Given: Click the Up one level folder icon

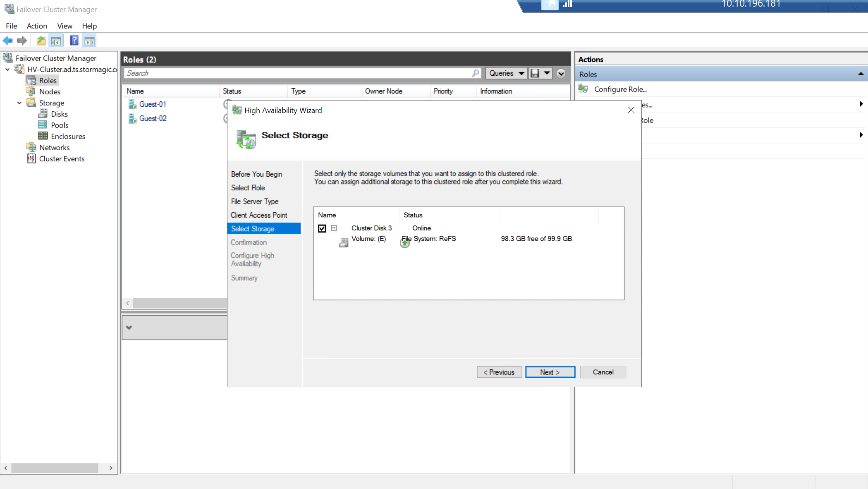Looking at the screenshot, I should (x=41, y=41).
